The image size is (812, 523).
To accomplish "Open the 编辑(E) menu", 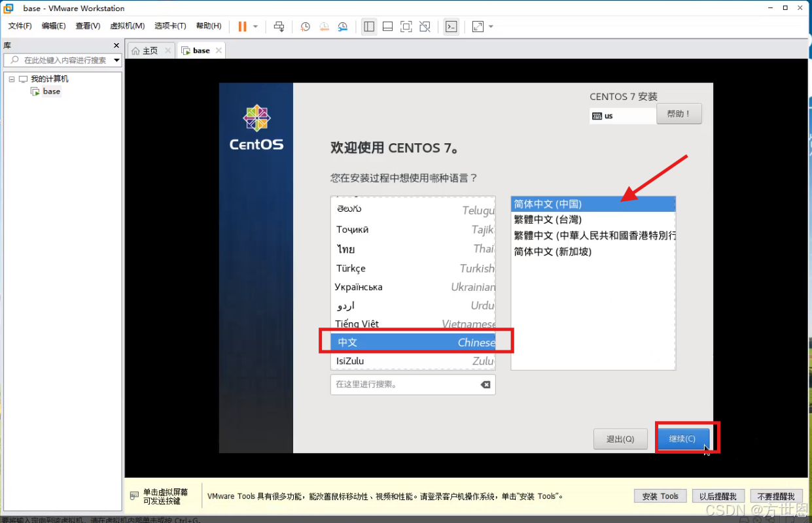I will [x=54, y=26].
